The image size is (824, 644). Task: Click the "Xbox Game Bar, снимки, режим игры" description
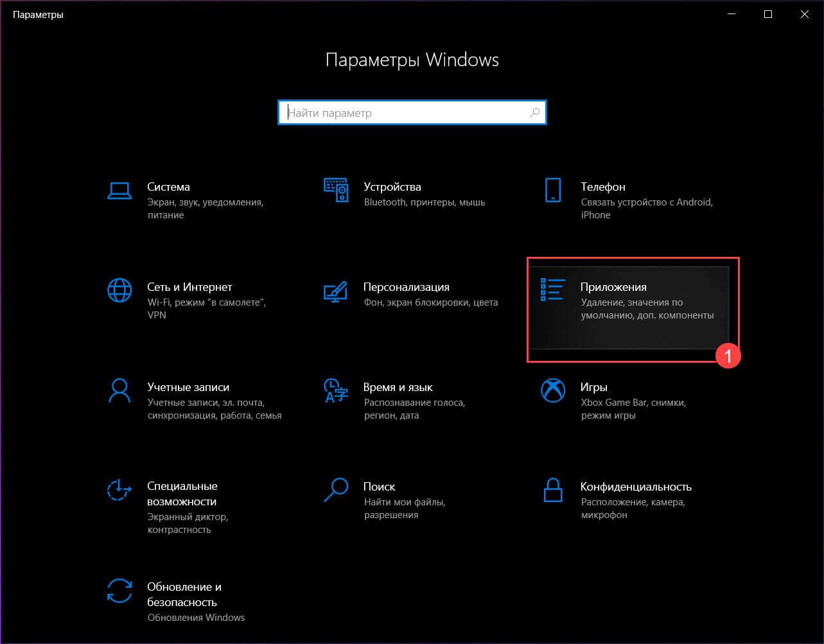click(x=633, y=409)
